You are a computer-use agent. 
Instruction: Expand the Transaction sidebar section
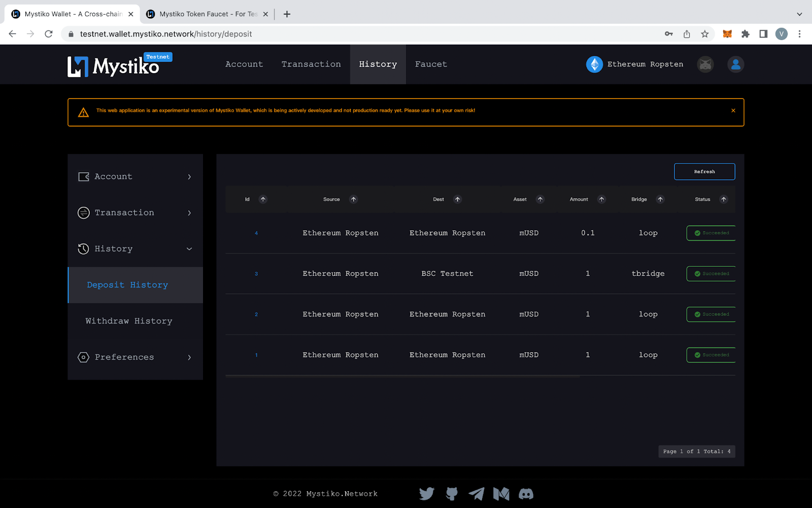135,213
